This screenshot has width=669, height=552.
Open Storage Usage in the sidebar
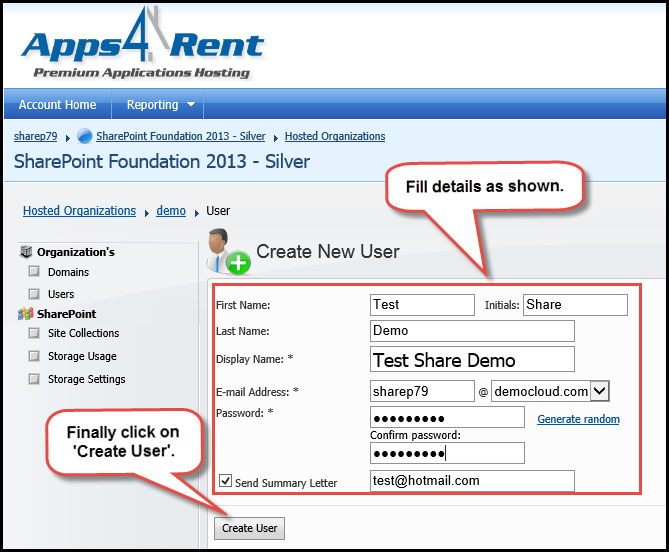pyautogui.click(x=82, y=356)
